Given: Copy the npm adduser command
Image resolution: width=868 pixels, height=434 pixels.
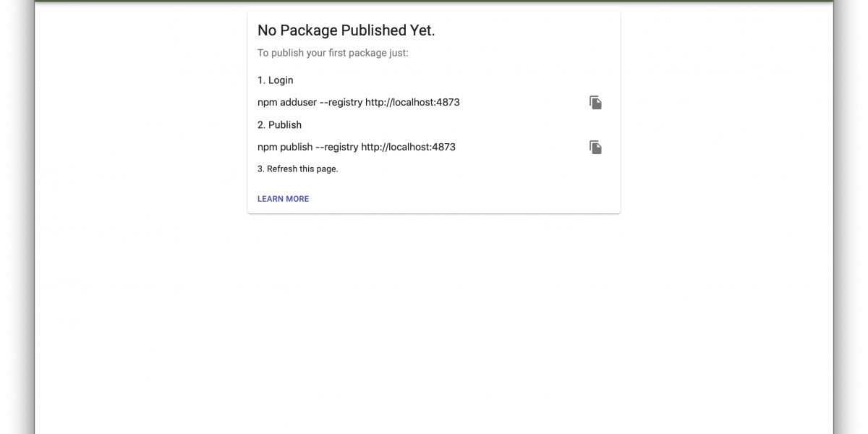Looking at the screenshot, I should [x=595, y=103].
